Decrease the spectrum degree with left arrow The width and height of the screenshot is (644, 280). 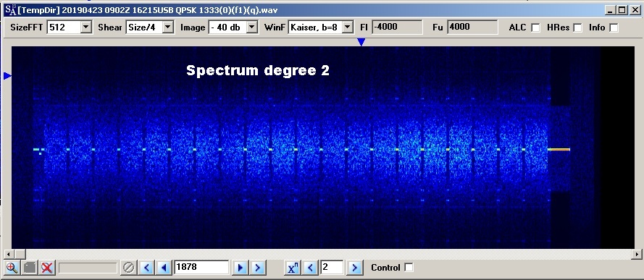pos(311,268)
